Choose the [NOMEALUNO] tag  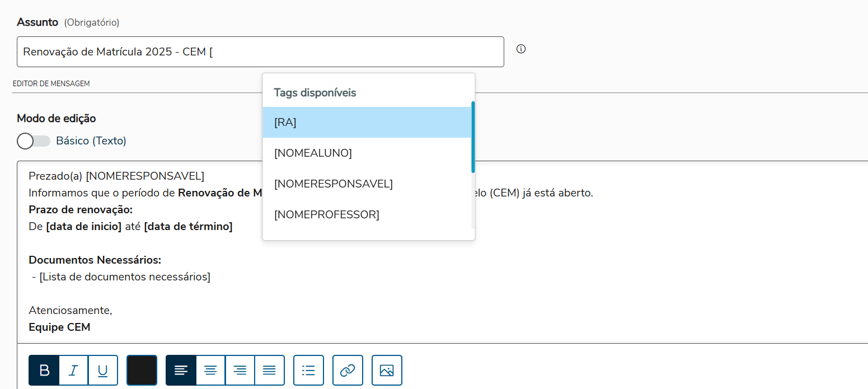(367, 153)
